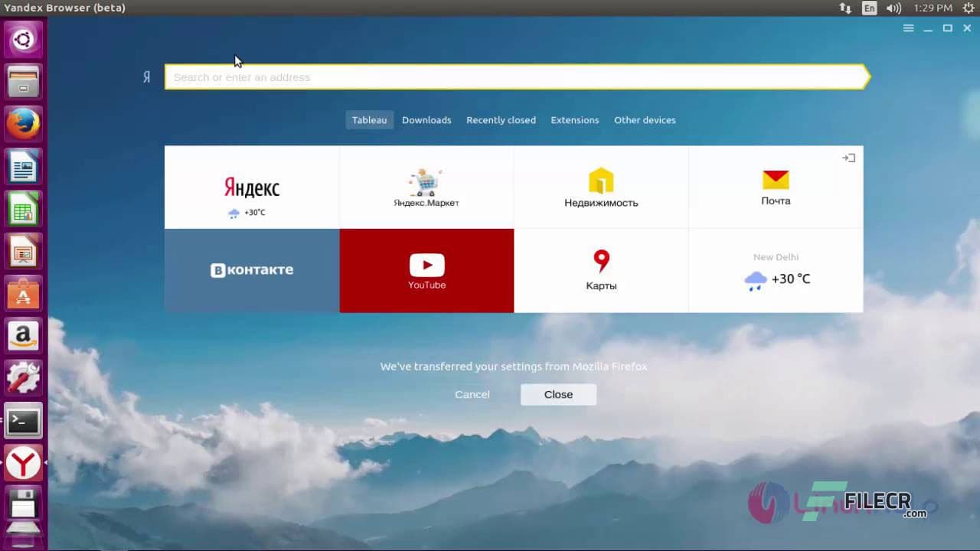Click the search or address input field
Viewport: 980px width, 551px height.
(x=513, y=77)
